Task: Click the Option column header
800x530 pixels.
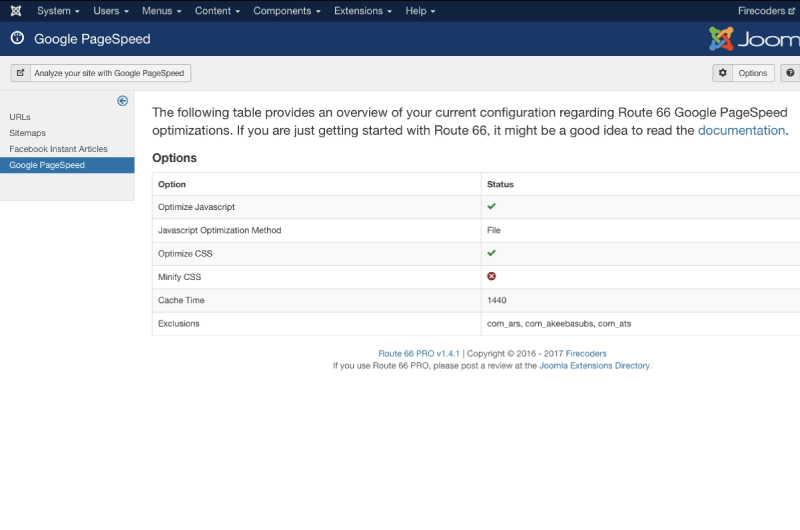Action: [172, 184]
